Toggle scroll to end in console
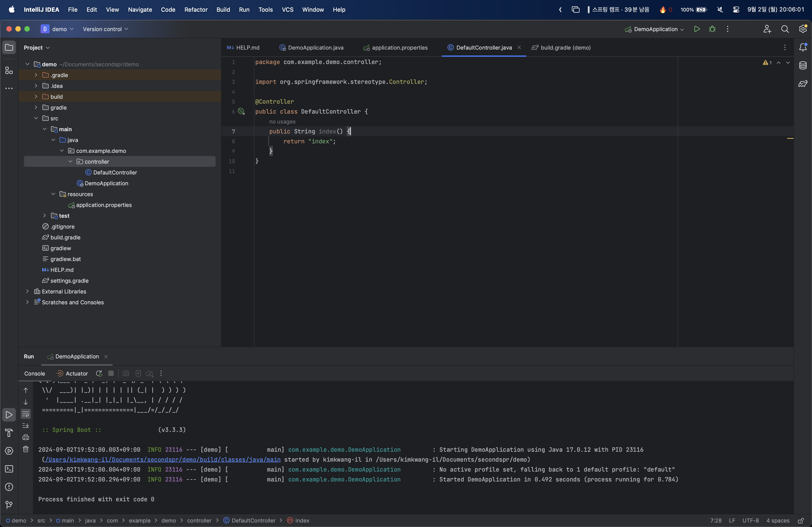This screenshot has width=812, height=527. tap(25, 425)
